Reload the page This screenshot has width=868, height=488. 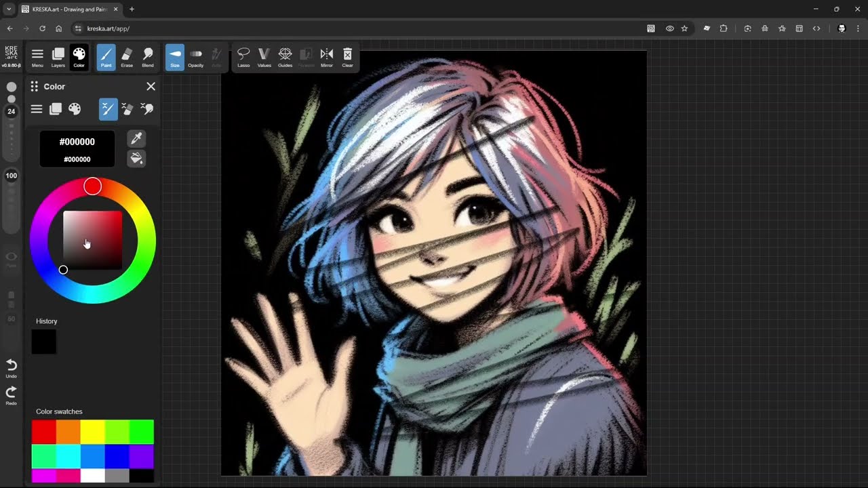click(42, 28)
